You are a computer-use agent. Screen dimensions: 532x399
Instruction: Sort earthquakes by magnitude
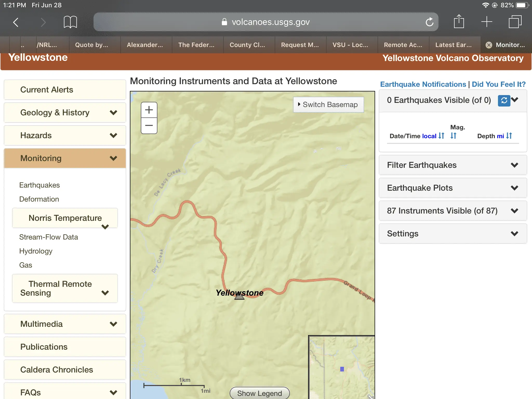tap(453, 136)
